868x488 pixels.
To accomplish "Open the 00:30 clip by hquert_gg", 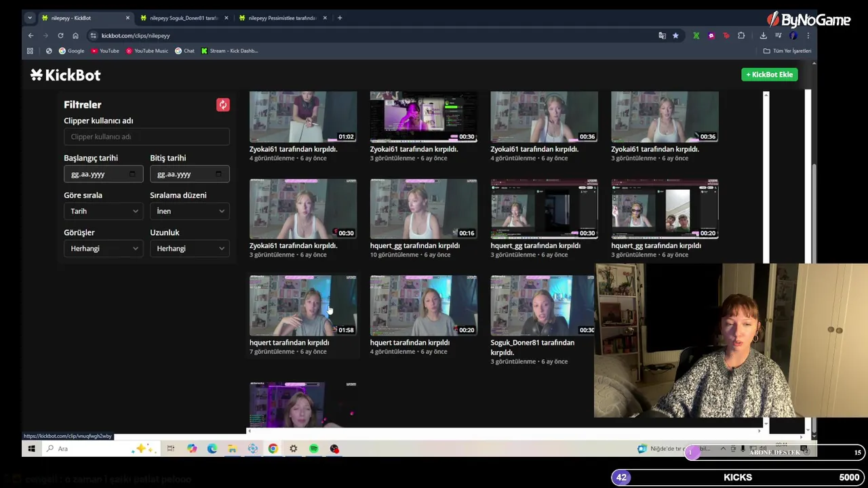I will (x=545, y=209).
